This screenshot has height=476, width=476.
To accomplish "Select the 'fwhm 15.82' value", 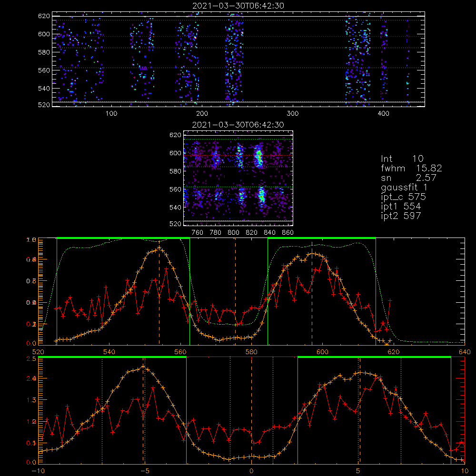I will click(411, 168).
